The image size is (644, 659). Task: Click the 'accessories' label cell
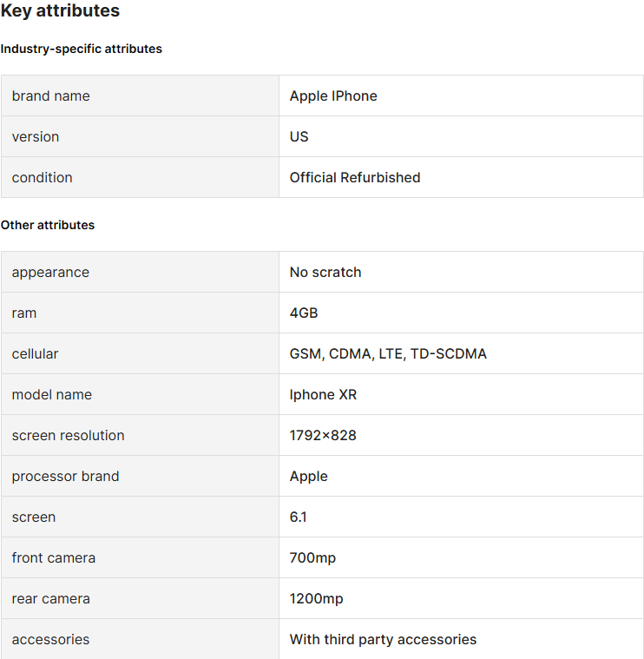coord(140,639)
